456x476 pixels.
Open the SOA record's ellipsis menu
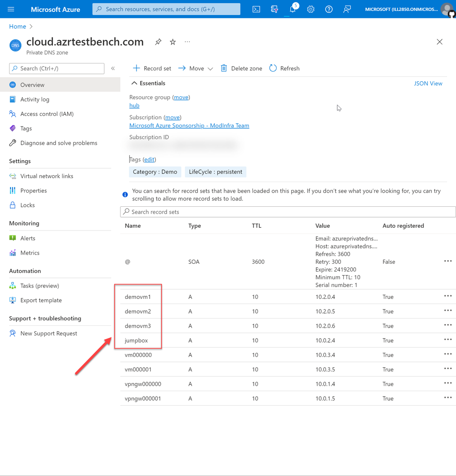click(x=448, y=261)
